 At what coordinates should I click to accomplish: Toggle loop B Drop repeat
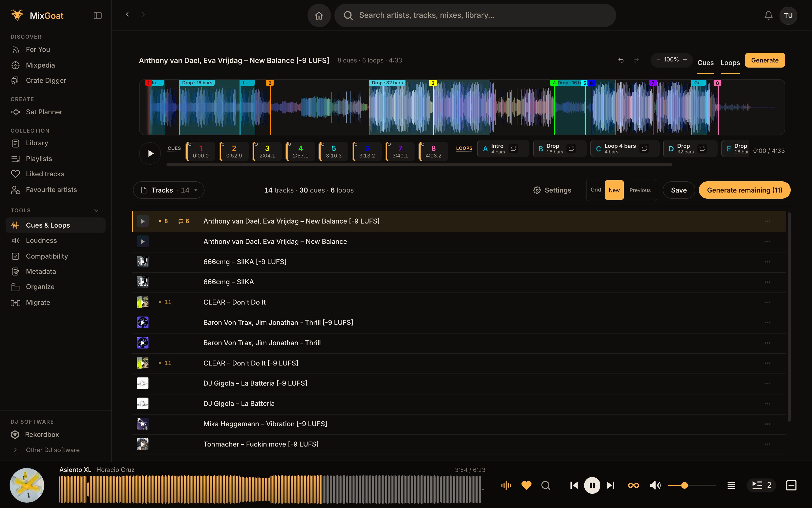click(571, 149)
